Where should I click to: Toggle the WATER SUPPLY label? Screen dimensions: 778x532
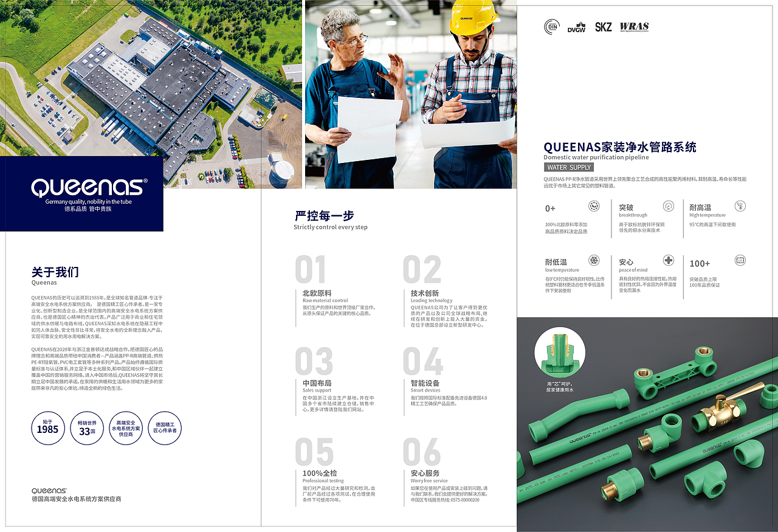click(568, 167)
